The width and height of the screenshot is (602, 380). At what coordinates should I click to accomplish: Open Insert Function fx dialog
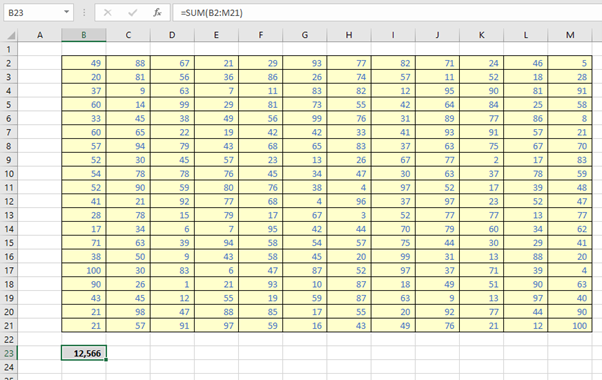[x=157, y=13]
